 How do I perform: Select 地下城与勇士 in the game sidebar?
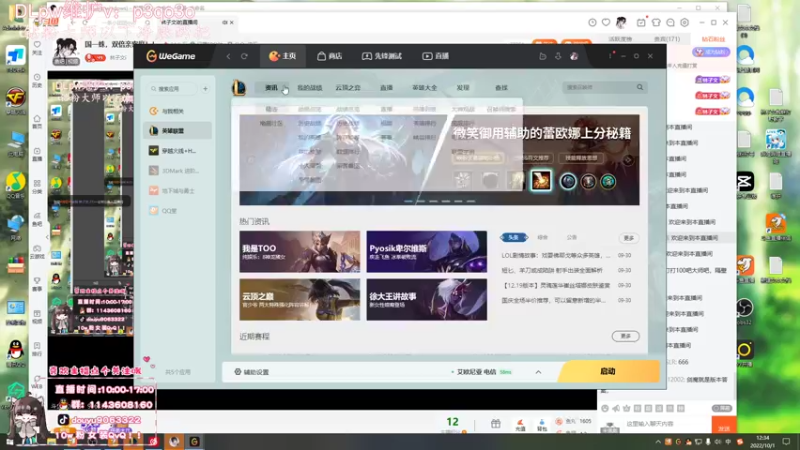tap(178, 190)
